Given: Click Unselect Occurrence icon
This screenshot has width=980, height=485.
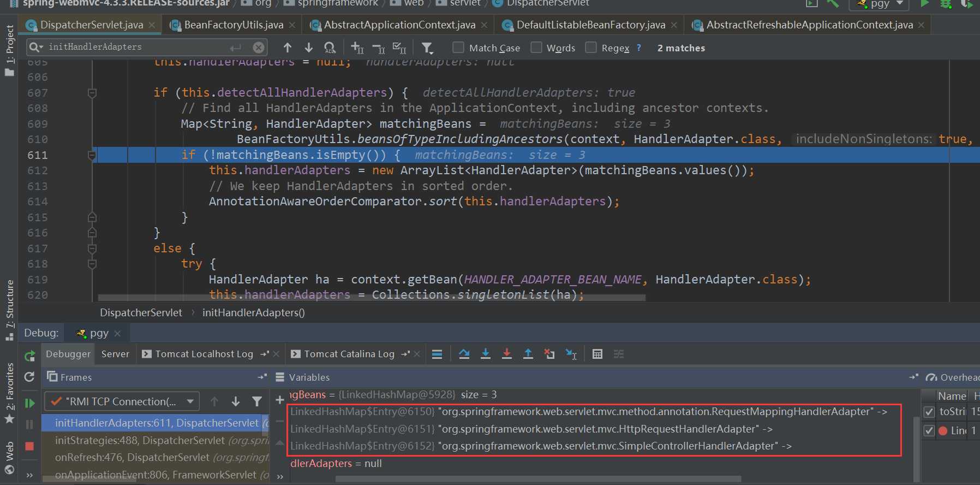Looking at the screenshot, I should pyautogui.click(x=379, y=48).
